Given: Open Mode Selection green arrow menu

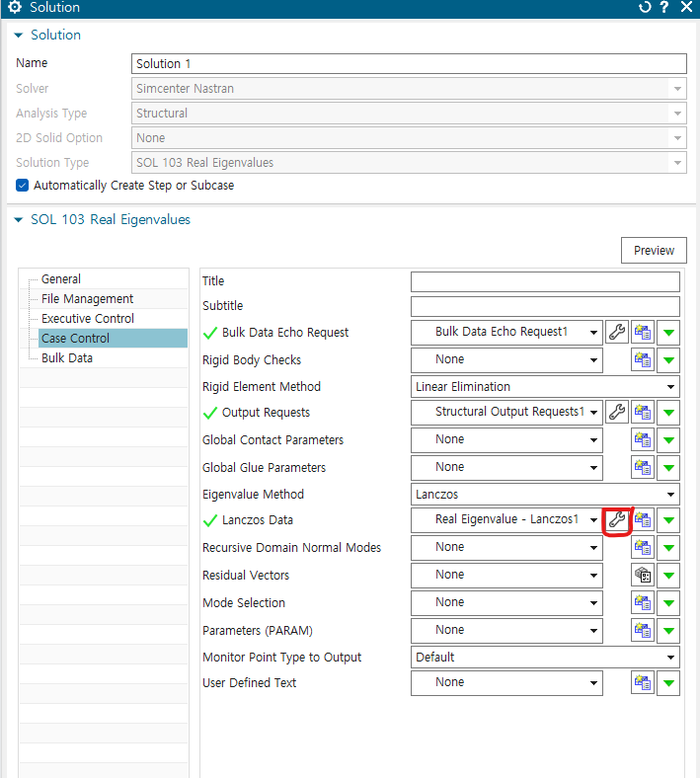Looking at the screenshot, I should pyautogui.click(x=668, y=603).
